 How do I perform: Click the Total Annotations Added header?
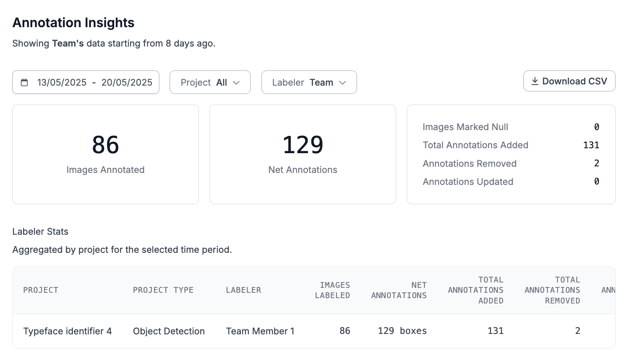(476, 290)
